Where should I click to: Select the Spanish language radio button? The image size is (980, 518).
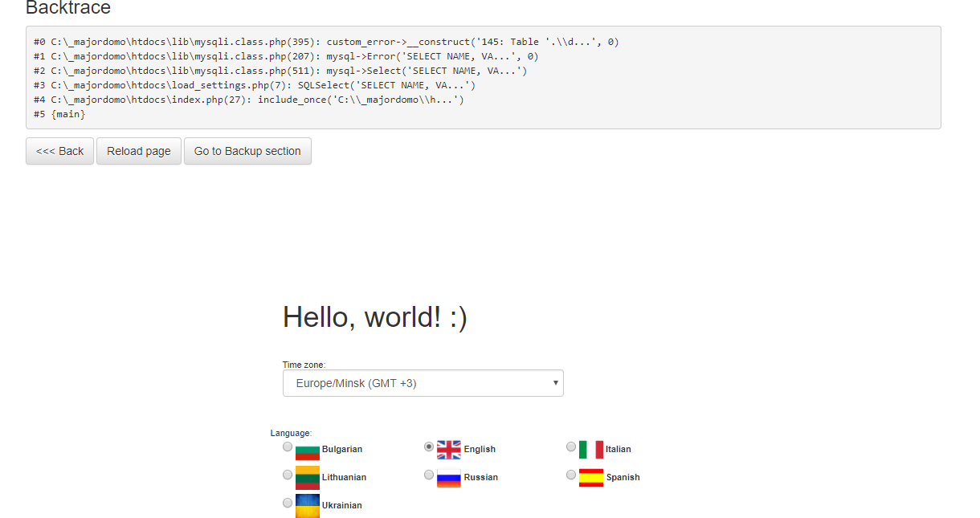pos(571,475)
